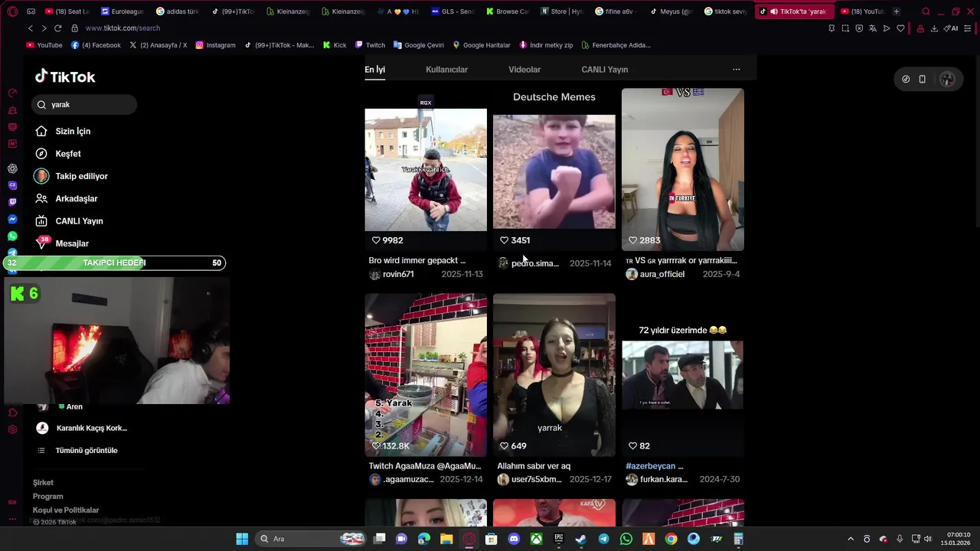Open Karanlık Kaçış Kork account
980x551 pixels.
(x=82, y=428)
